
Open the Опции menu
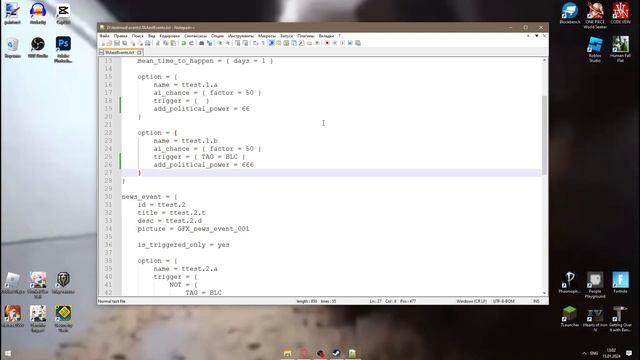point(217,36)
